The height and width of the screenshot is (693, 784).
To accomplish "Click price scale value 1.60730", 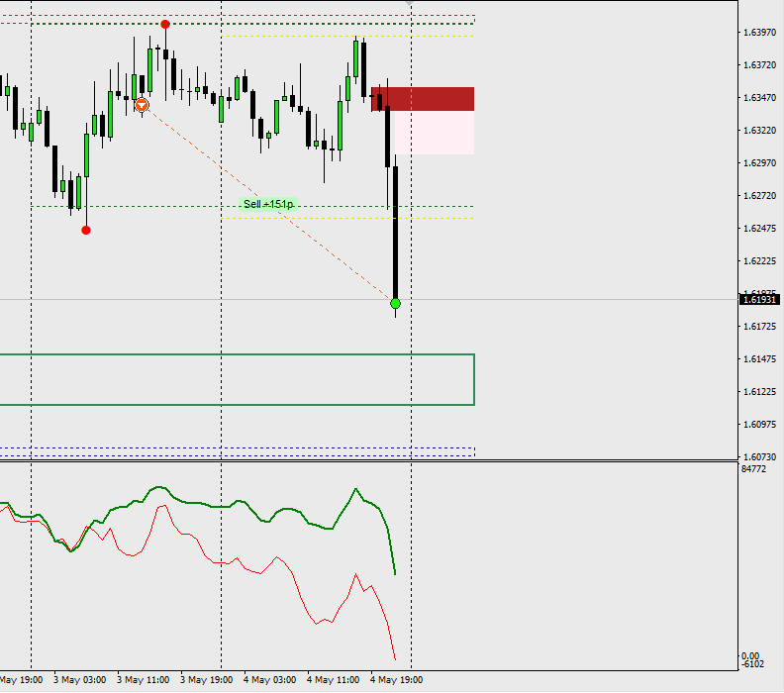I will [x=760, y=457].
